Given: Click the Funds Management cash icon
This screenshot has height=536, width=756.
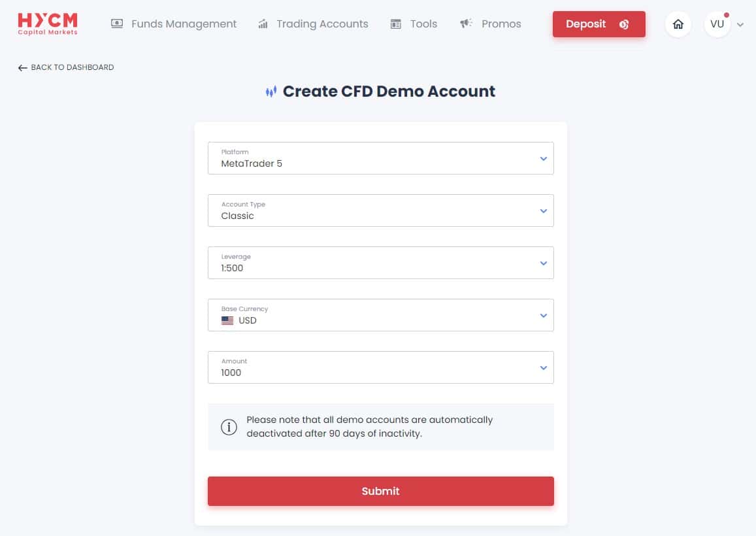Looking at the screenshot, I should (x=117, y=24).
